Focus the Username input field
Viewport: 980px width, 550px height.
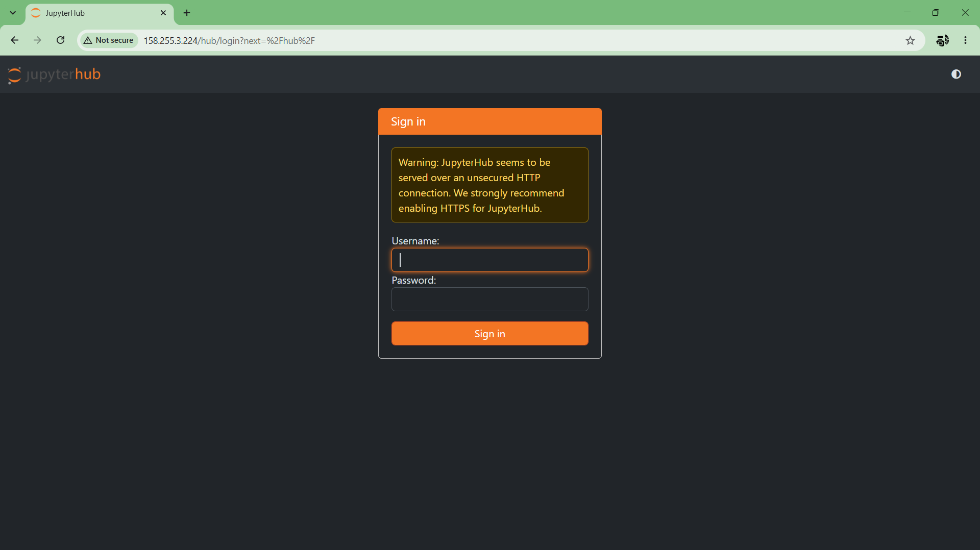[489, 260]
